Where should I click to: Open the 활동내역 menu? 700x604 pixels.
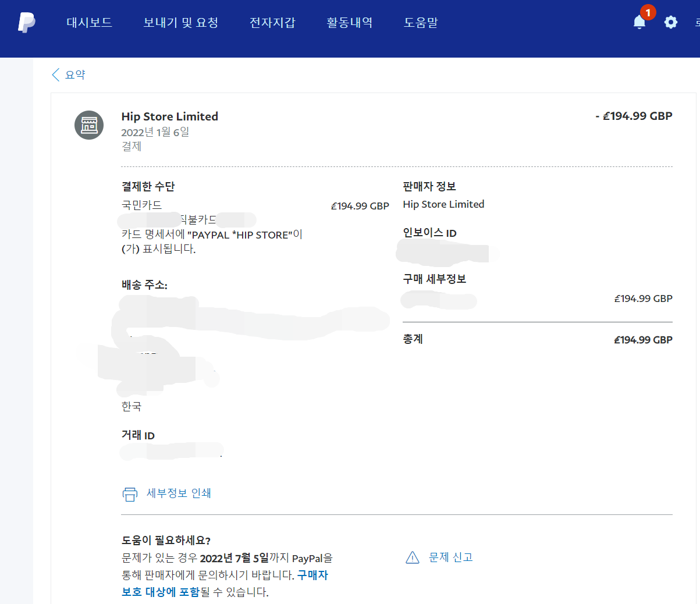(350, 23)
